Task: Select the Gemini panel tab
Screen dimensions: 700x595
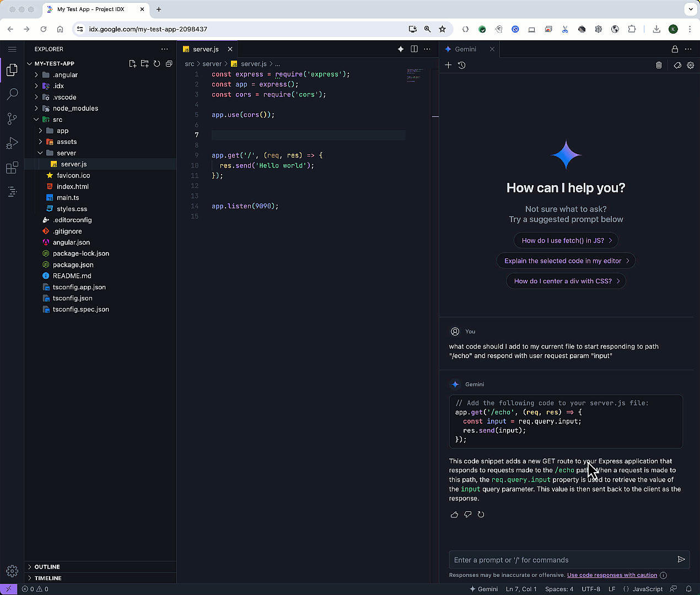Action: pyautogui.click(x=465, y=49)
